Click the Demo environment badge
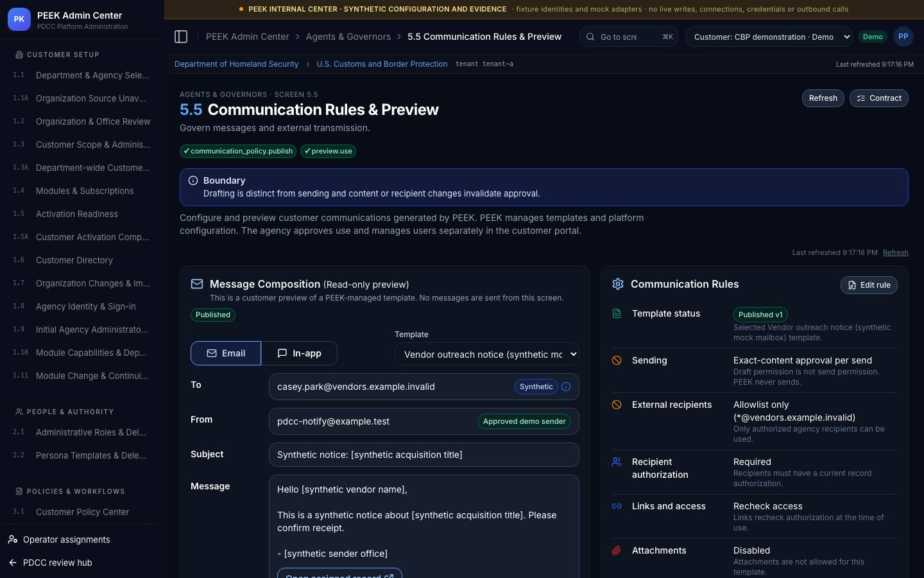Screen dimensions: 924x578 click(873, 37)
